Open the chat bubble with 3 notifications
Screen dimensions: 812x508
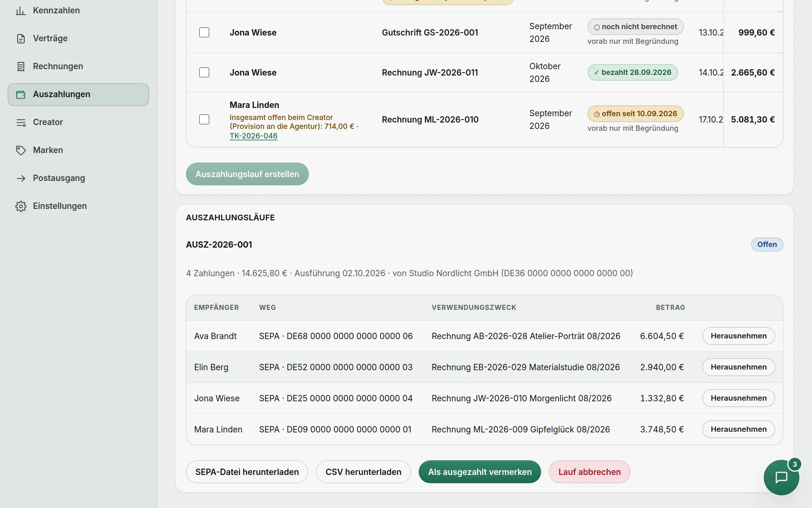tap(781, 477)
